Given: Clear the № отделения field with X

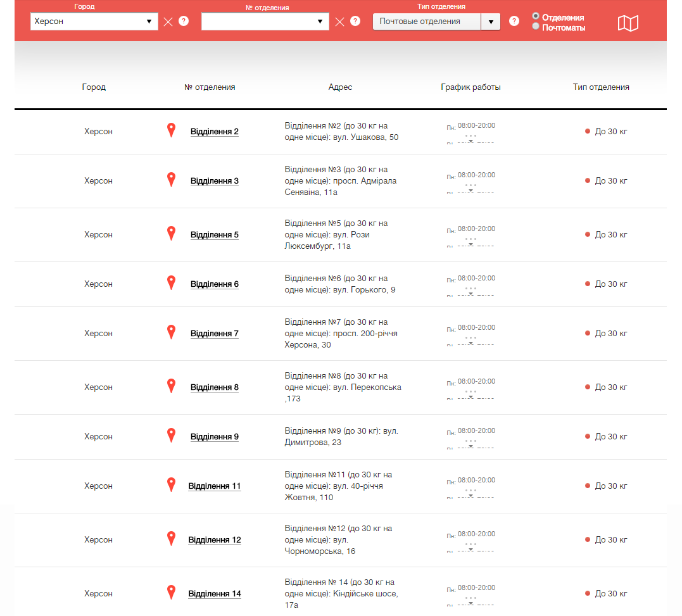Looking at the screenshot, I should coord(339,22).
